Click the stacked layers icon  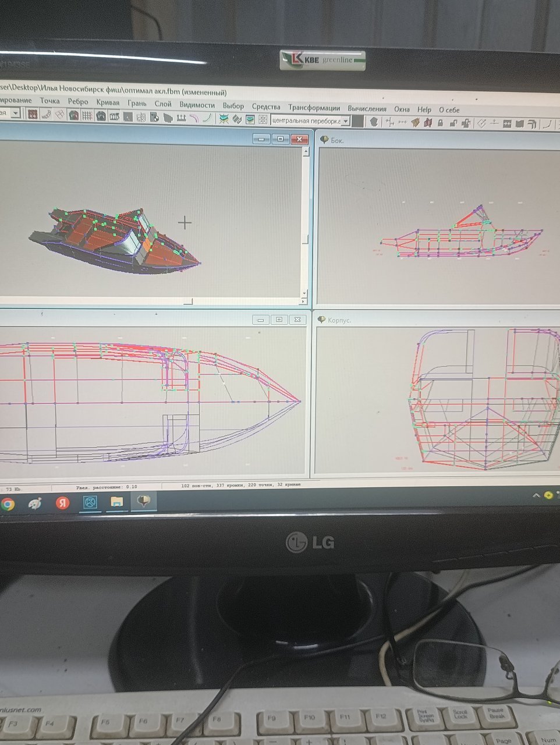click(224, 119)
